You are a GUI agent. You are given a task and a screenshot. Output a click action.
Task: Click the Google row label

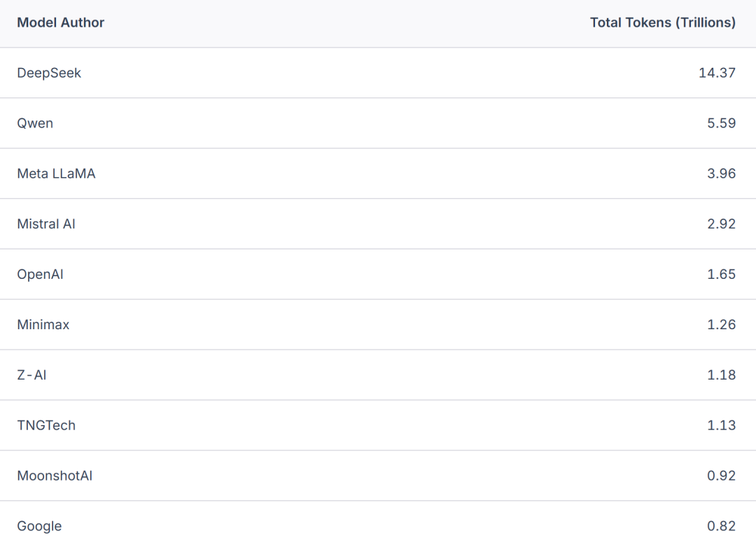click(x=39, y=527)
